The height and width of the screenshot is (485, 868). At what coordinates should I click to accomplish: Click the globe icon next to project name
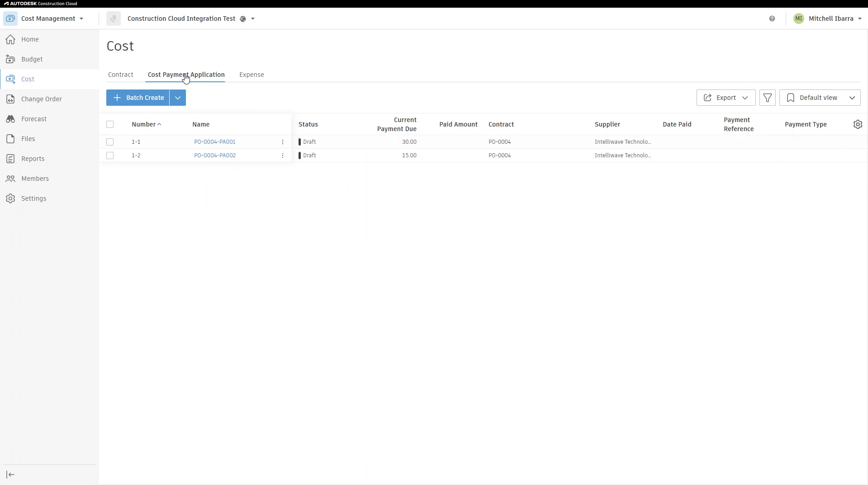click(x=243, y=19)
